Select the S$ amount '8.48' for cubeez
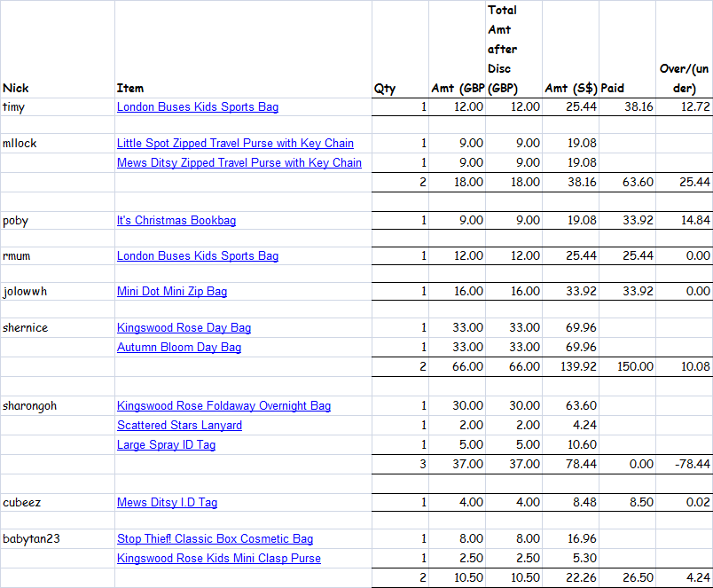 (571, 503)
